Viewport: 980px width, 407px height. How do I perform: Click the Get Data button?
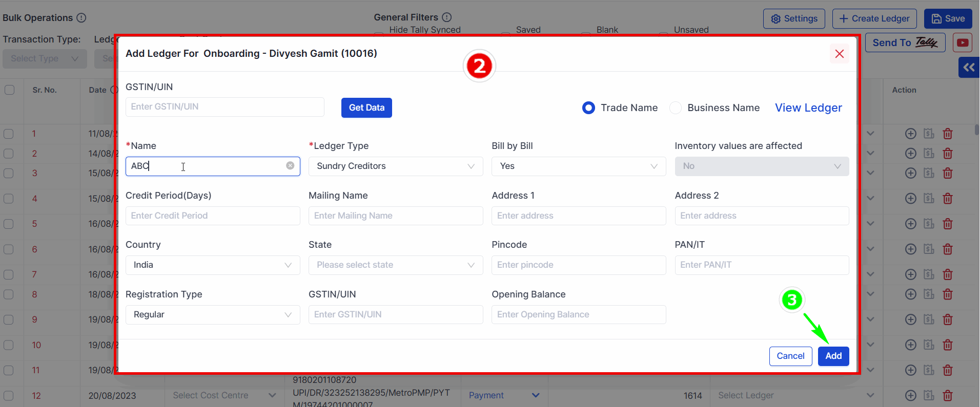coord(366,108)
